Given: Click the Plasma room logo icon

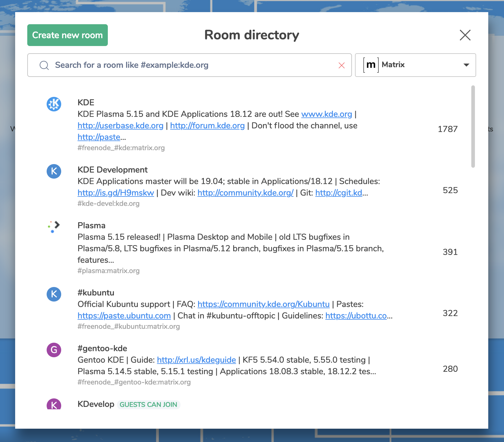Looking at the screenshot, I should 54,227.
